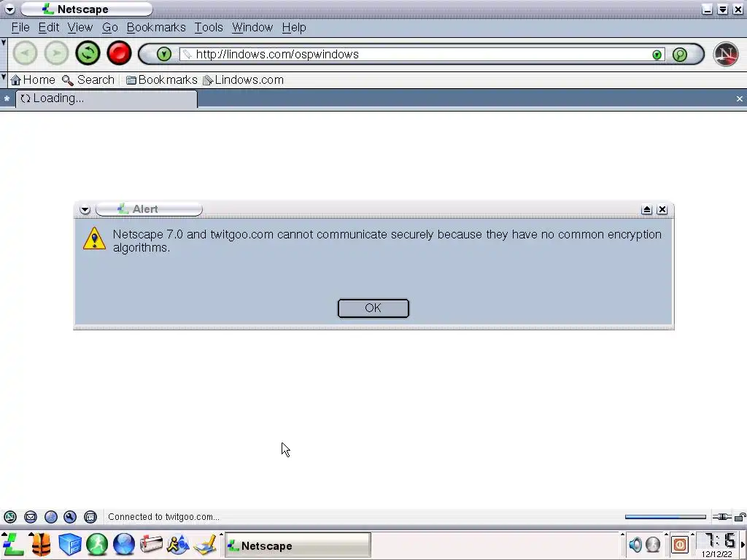Open the Window menu
Image resolution: width=747 pixels, height=560 pixels.
pyautogui.click(x=252, y=28)
